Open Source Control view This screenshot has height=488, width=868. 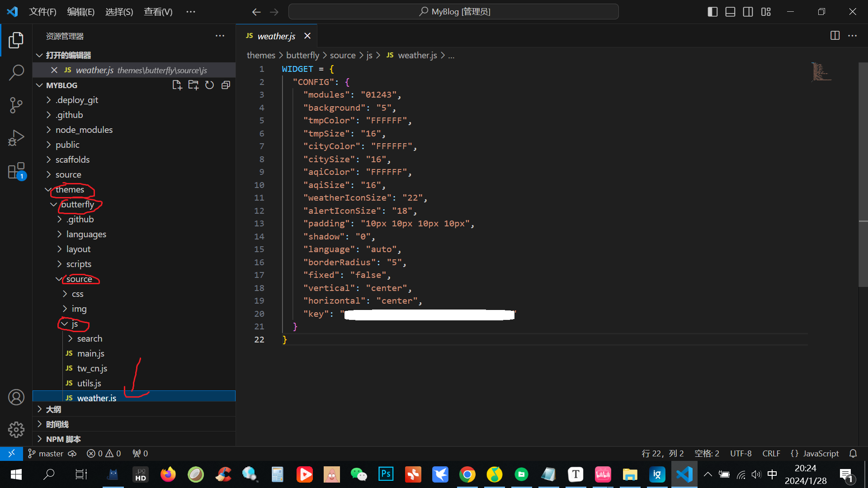point(16,105)
